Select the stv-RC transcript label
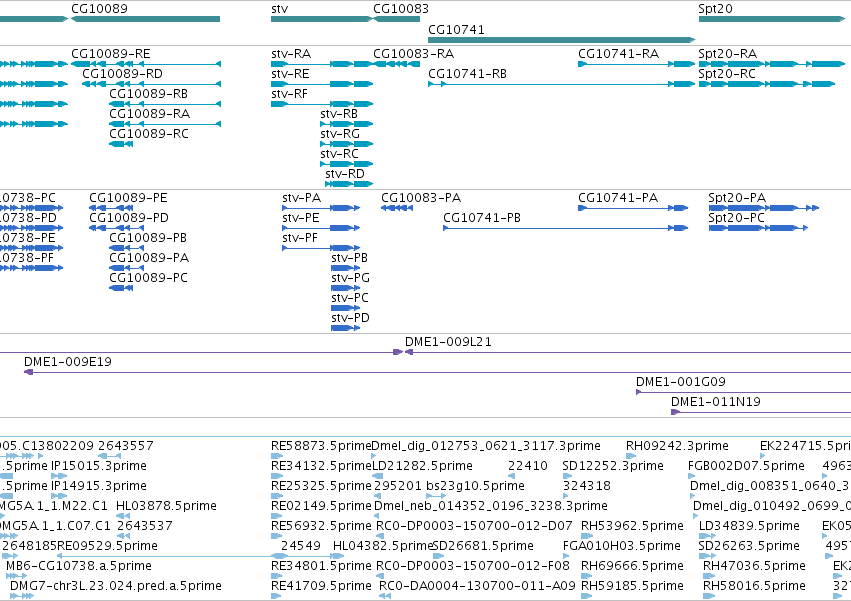 [339, 154]
